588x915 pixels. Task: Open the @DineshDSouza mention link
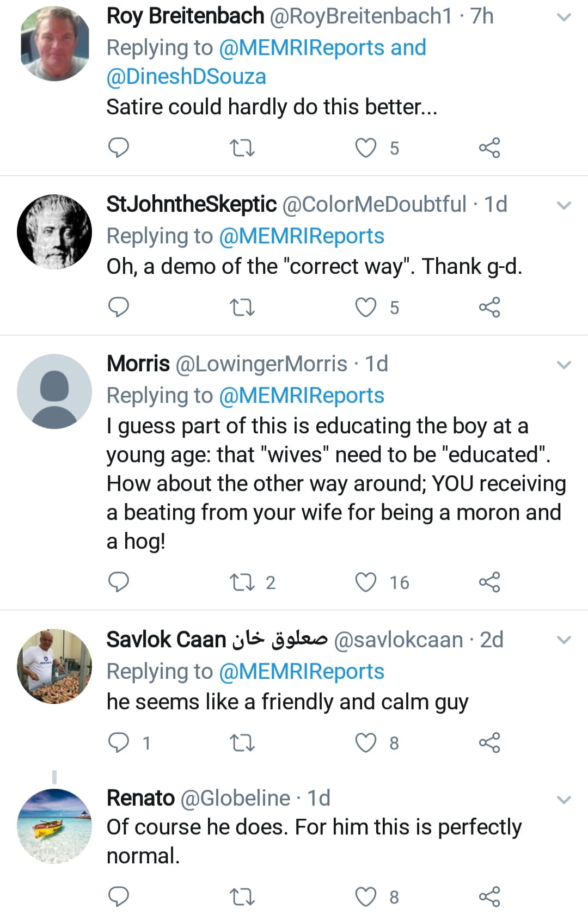pyautogui.click(x=186, y=77)
